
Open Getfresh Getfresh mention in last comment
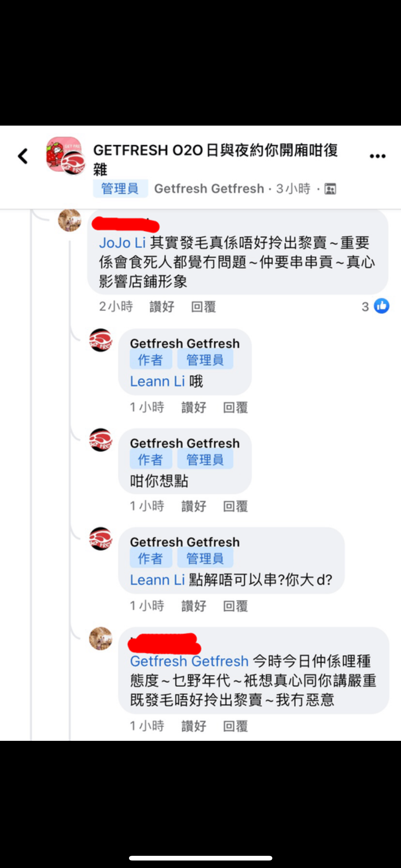(x=190, y=661)
